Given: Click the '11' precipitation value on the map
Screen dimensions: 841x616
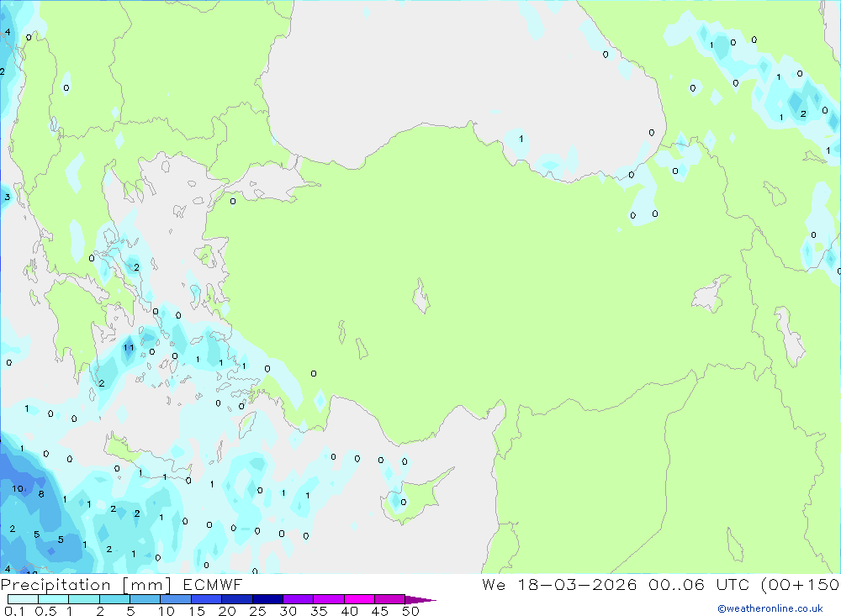Looking at the screenshot, I should (x=128, y=347).
